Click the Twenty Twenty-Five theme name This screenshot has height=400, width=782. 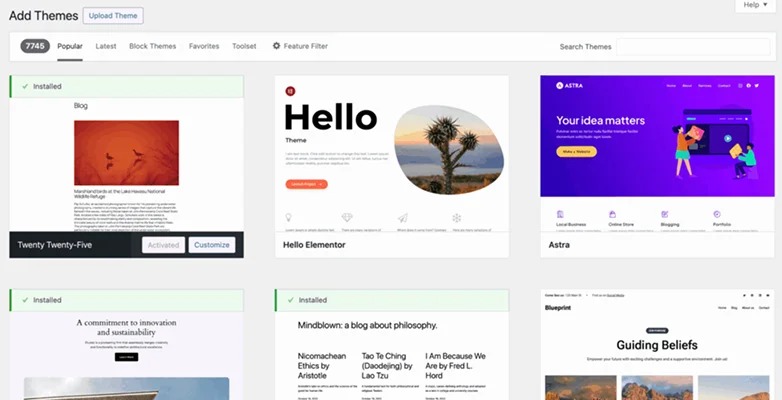click(55, 245)
